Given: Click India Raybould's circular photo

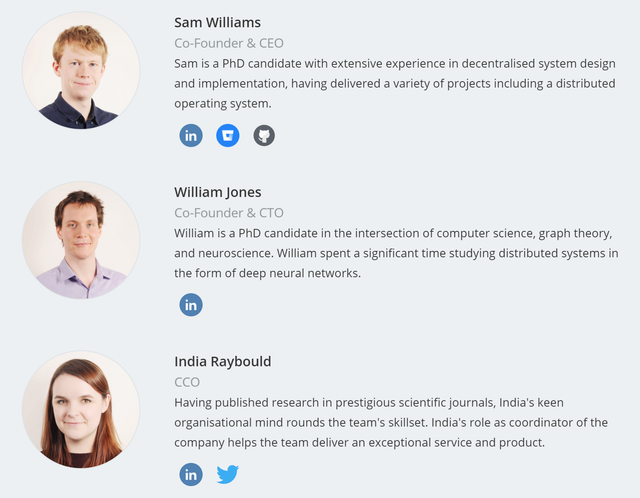Looking at the screenshot, I should click(x=80, y=409).
